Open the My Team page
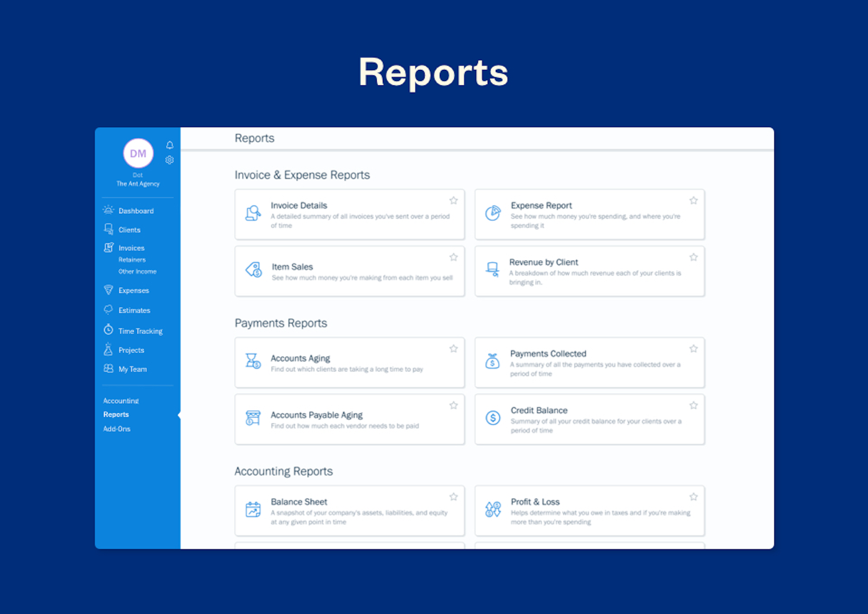 click(132, 369)
